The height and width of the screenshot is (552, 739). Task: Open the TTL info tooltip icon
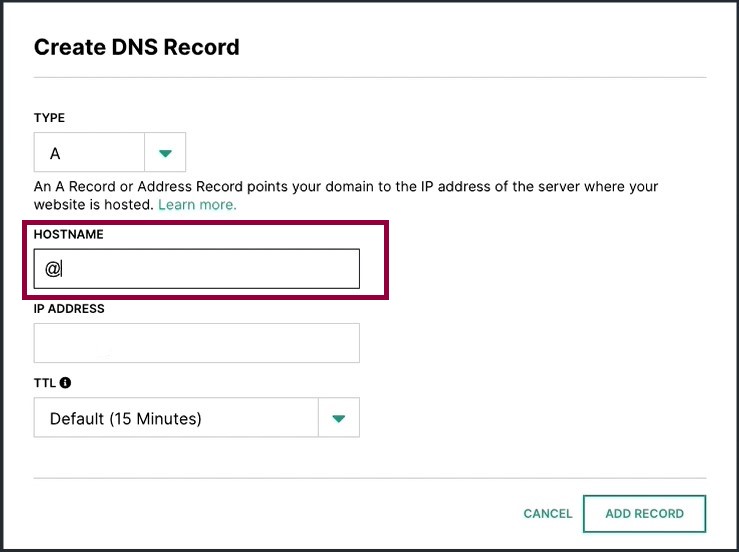(66, 383)
